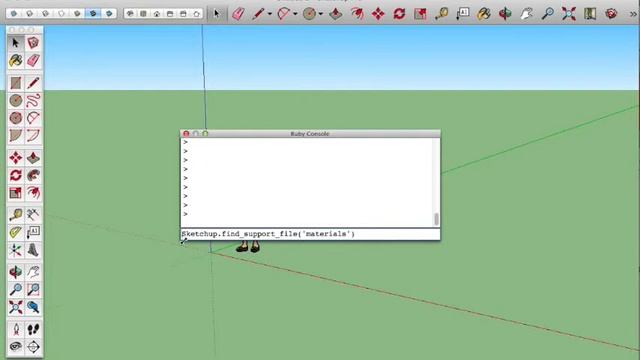Select Follow Me tool in left palette
Image resolution: width=640 pixels, height=360 pixels.
33,175
